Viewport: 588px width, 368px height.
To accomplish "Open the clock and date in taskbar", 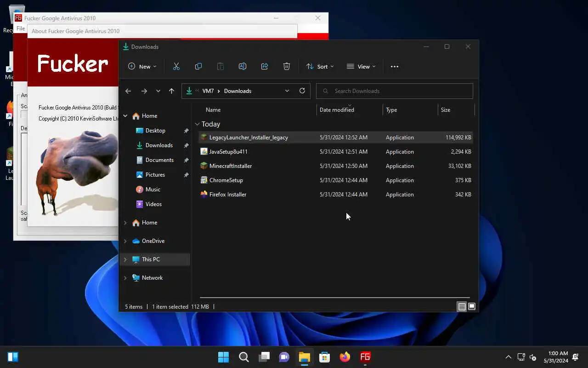I will [x=556, y=357].
